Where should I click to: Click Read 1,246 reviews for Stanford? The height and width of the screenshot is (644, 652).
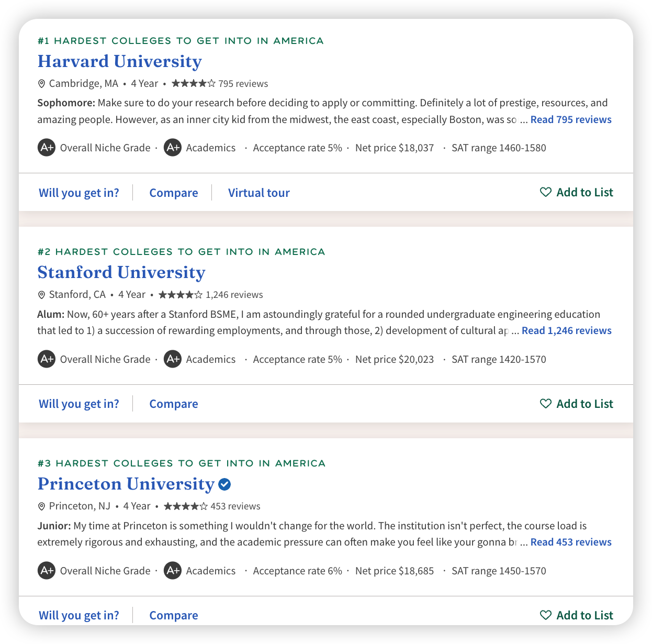[567, 330]
